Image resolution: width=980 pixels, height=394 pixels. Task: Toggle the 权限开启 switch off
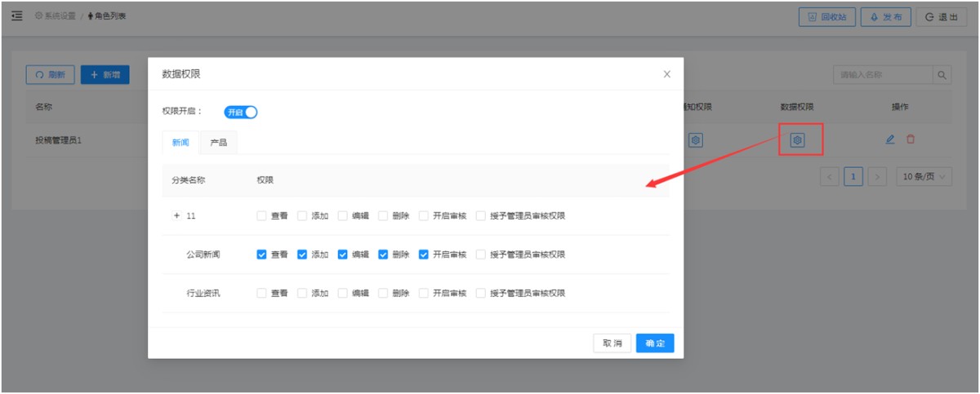241,113
